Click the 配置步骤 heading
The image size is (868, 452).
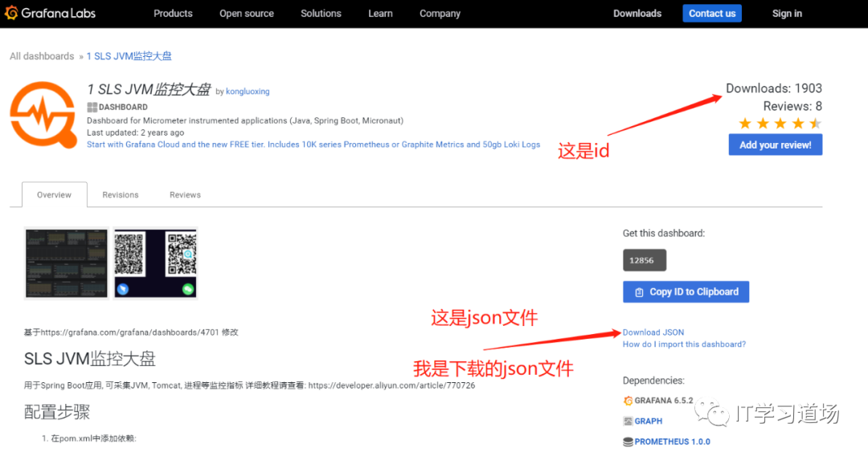coord(57,412)
